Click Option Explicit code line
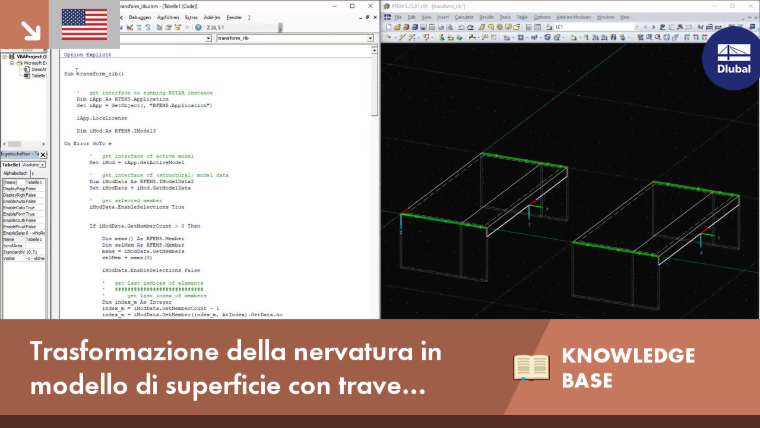The image size is (760, 428). coord(88,55)
